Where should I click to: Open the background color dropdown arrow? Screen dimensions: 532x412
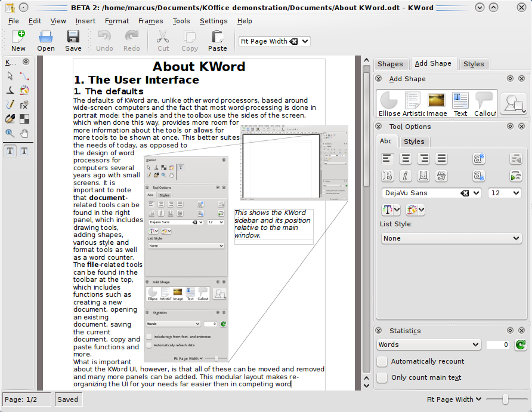coord(422,210)
